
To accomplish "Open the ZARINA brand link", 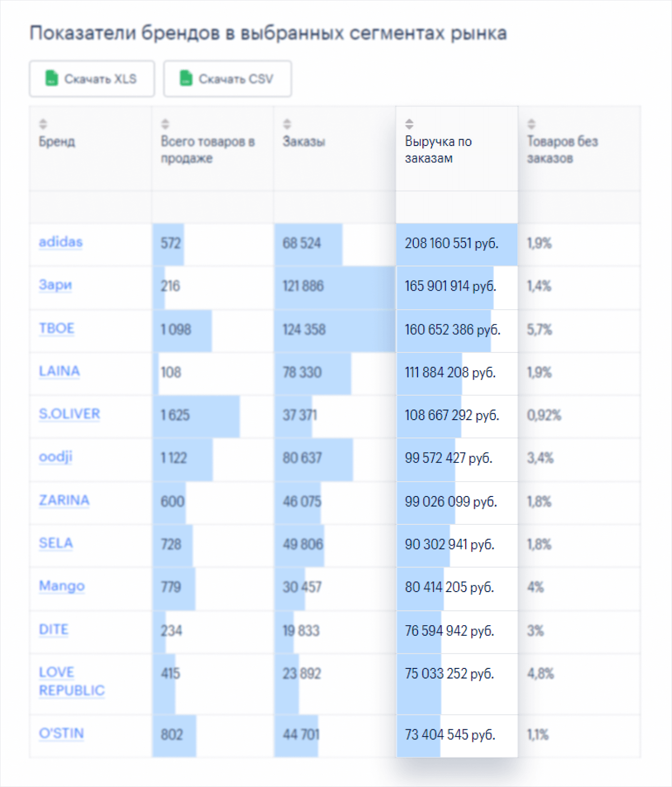I will 64,500.
